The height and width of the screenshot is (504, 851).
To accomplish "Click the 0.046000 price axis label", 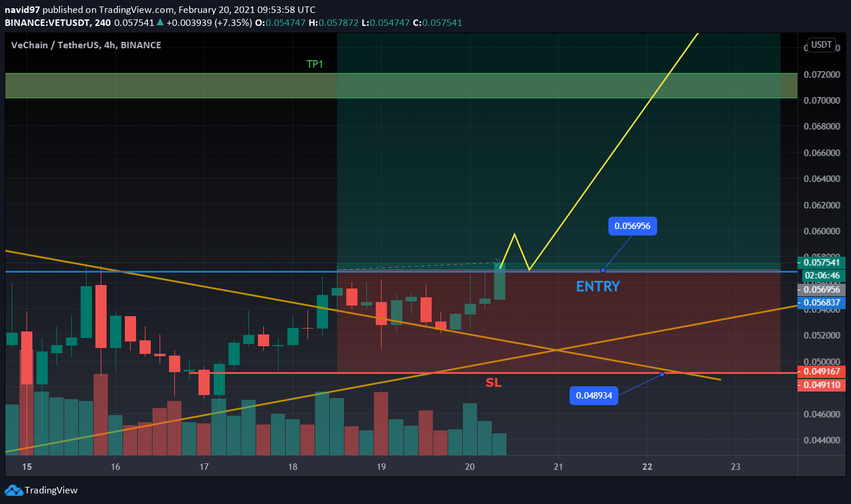I will pyautogui.click(x=822, y=415).
